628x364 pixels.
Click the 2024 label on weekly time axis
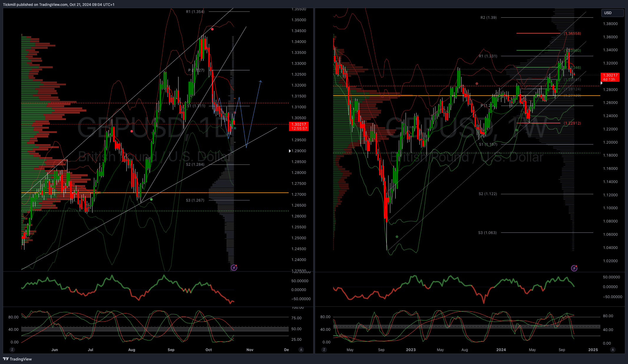tap(501, 350)
